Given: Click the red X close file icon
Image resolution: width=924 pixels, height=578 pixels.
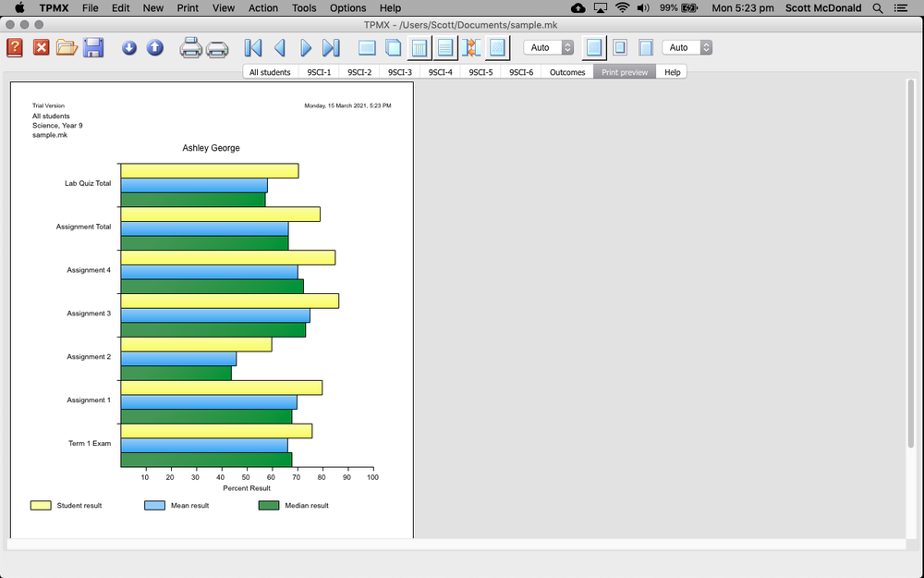Looking at the screenshot, I should coord(42,47).
